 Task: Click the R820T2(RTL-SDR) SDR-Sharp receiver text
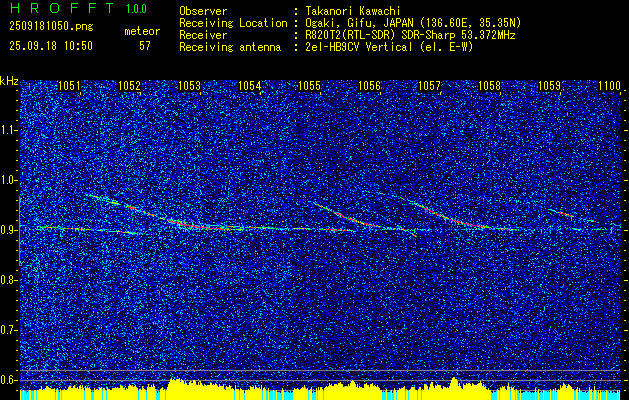pyautogui.click(x=410, y=35)
